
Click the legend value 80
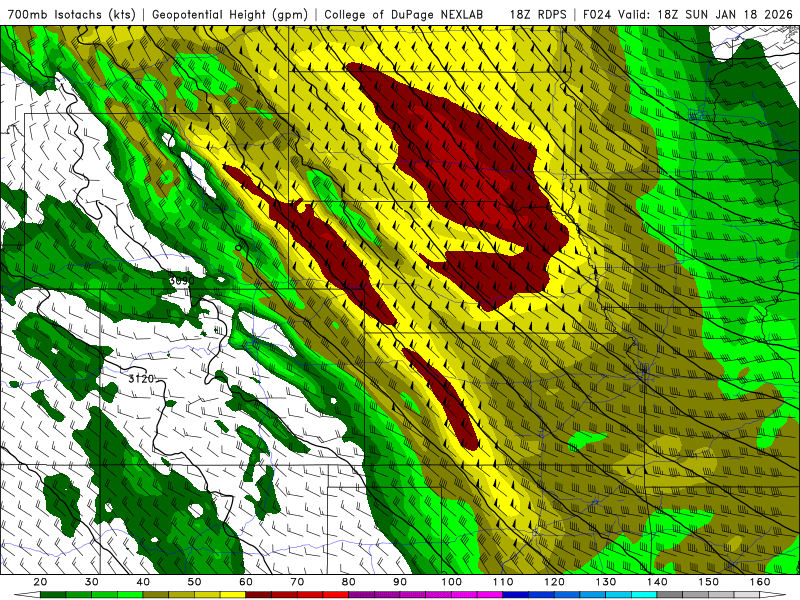click(348, 582)
